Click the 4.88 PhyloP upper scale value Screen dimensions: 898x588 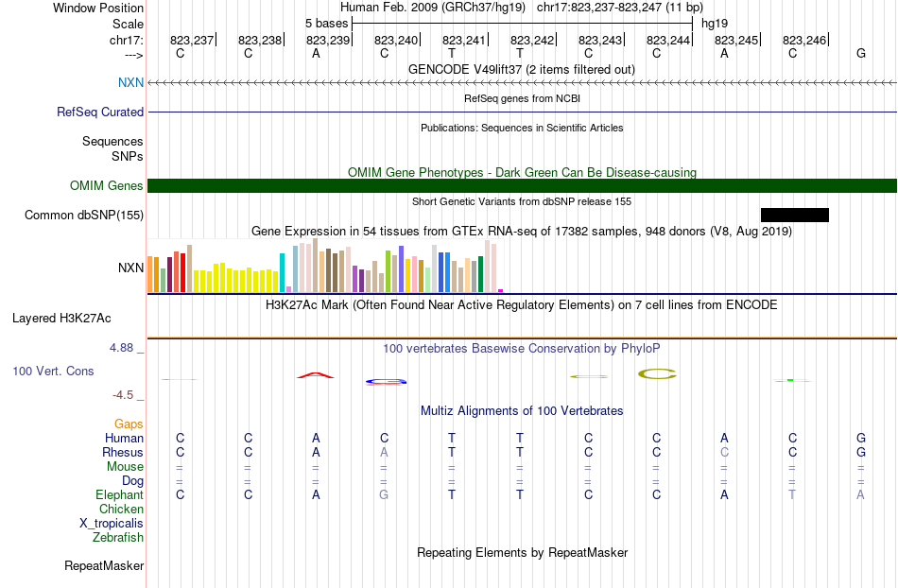121,348
